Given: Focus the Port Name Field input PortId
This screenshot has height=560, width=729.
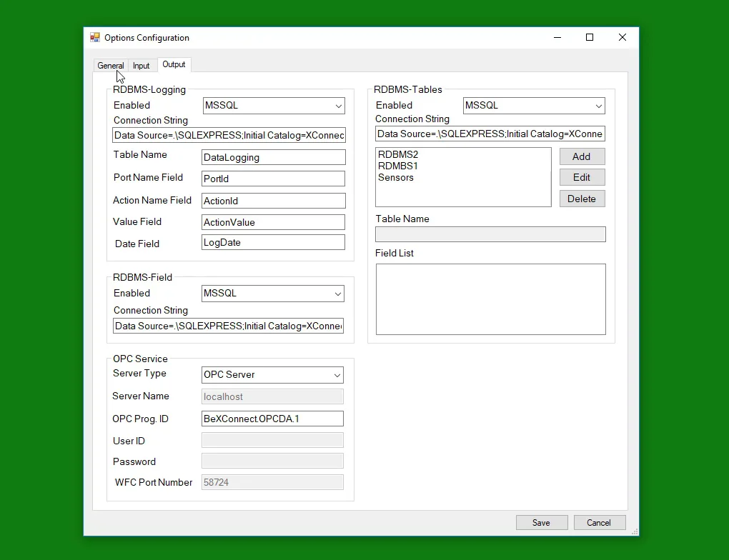Looking at the screenshot, I should pyautogui.click(x=273, y=179).
